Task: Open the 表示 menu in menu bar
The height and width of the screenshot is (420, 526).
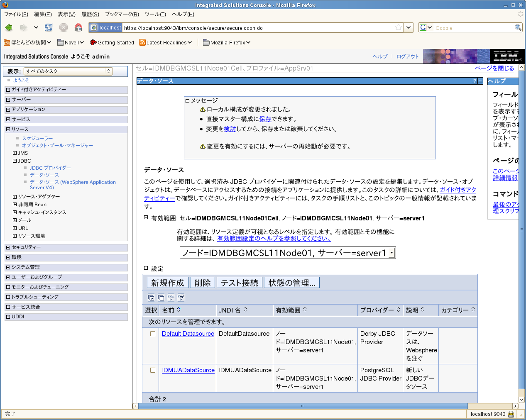Action: [66, 15]
